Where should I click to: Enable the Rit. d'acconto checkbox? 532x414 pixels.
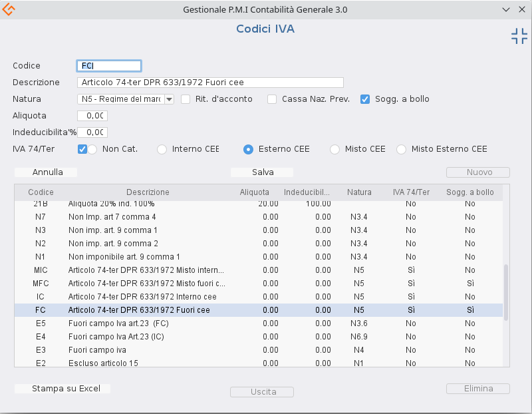coord(186,99)
